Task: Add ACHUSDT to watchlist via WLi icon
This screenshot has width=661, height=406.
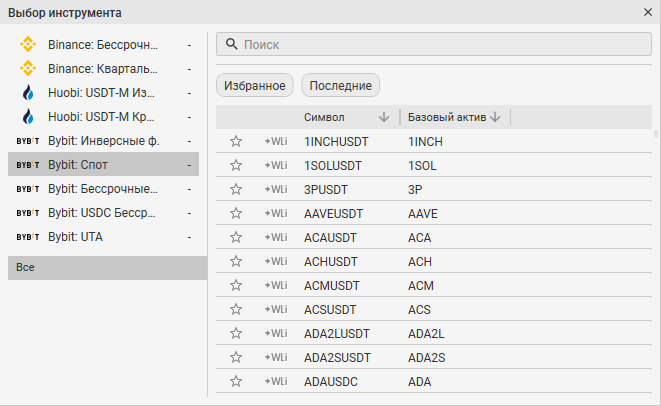Action: point(276,261)
